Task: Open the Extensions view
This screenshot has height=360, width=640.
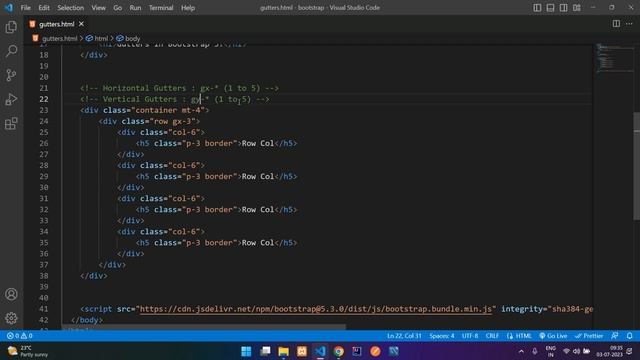Action: point(11,123)
